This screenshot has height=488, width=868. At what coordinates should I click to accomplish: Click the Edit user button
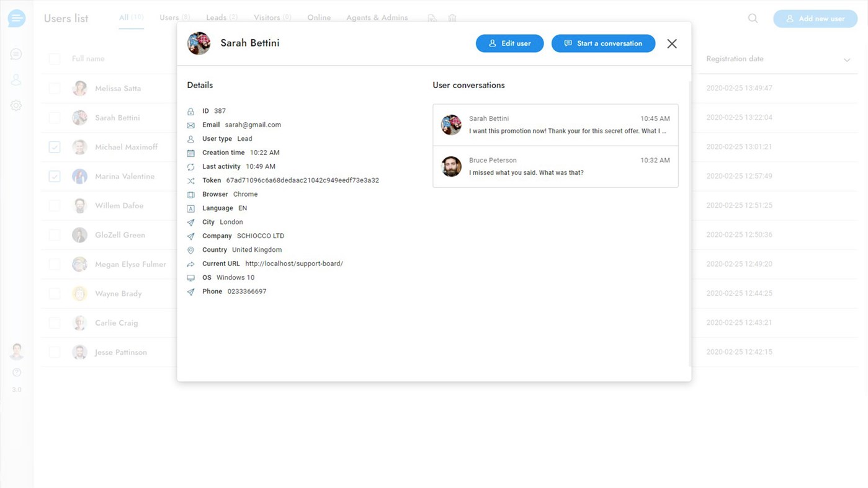click(x=510, y=43)
